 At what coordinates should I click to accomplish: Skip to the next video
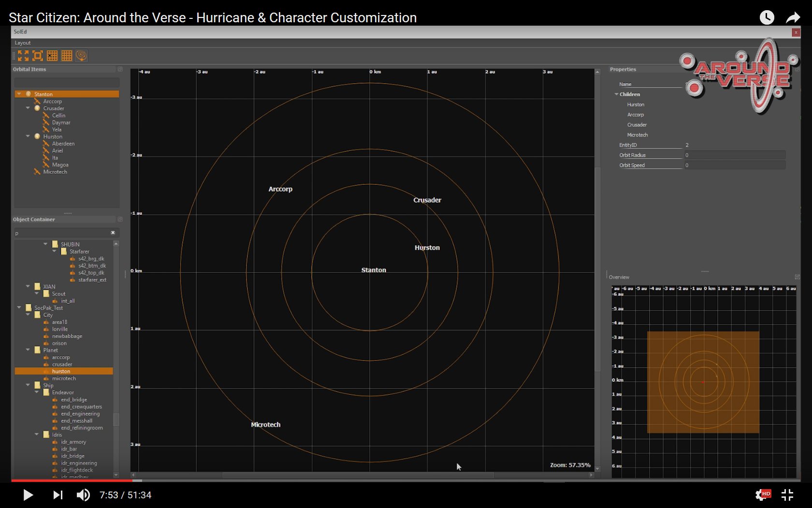(58, 495)
